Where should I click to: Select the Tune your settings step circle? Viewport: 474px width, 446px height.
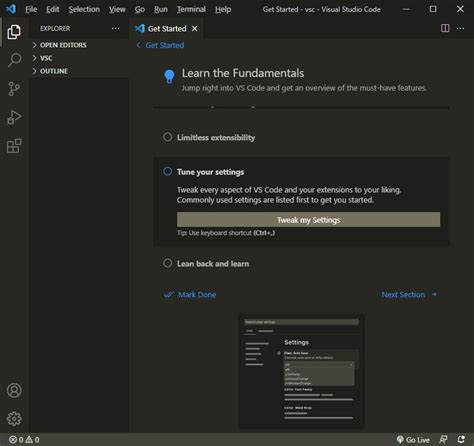pyautogui.click(x=168, y=171)
